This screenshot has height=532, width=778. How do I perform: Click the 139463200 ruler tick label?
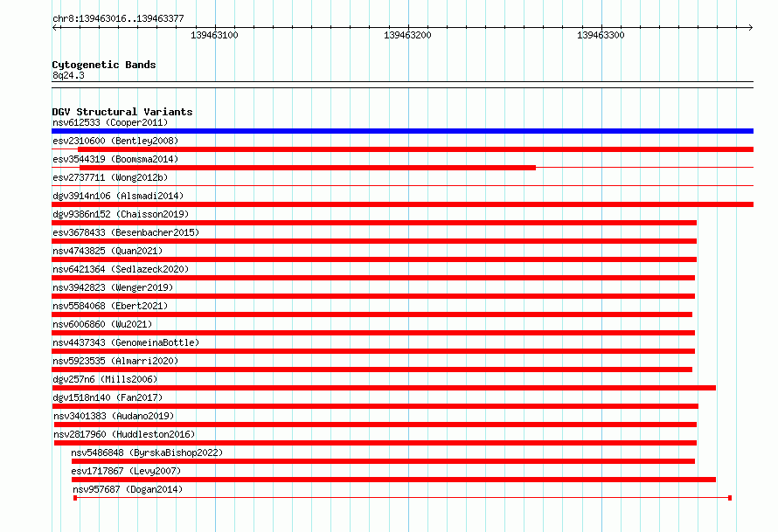click(x=407, y=35)
